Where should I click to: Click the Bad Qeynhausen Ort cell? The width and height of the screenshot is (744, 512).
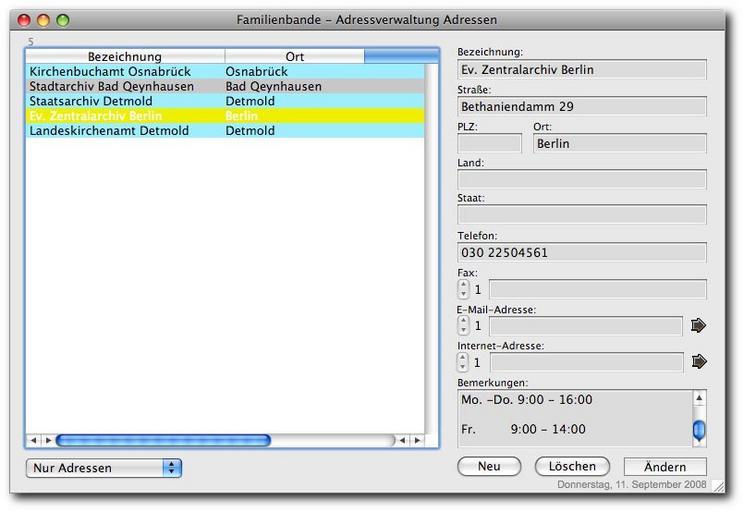(x=274, y=86)
